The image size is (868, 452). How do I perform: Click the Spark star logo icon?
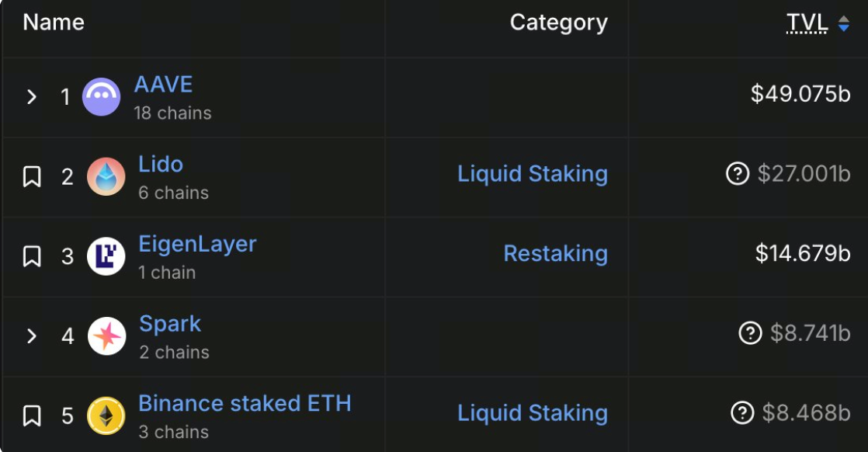click(x=106, y=336)
